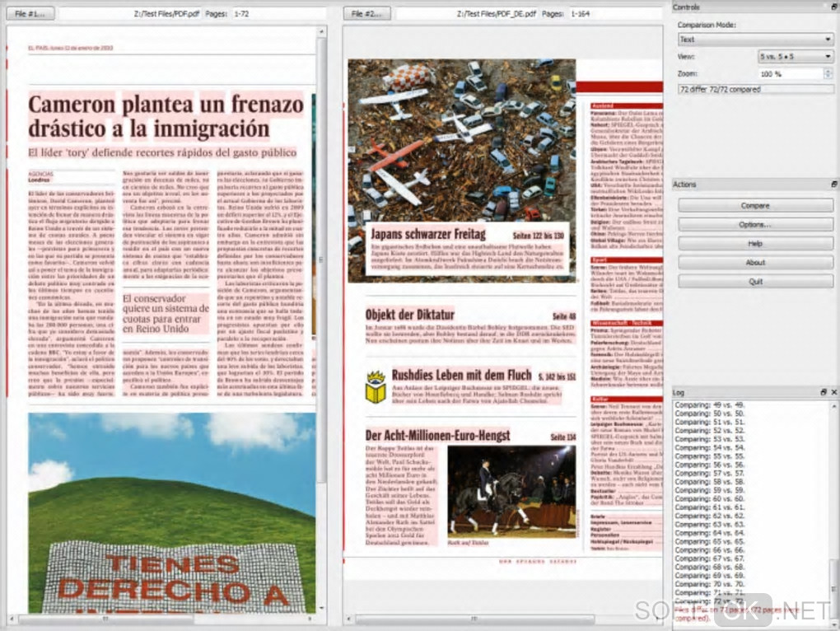
Task: Click the left document vertical scrollbar thumb
Action: (x=321, y=259)
